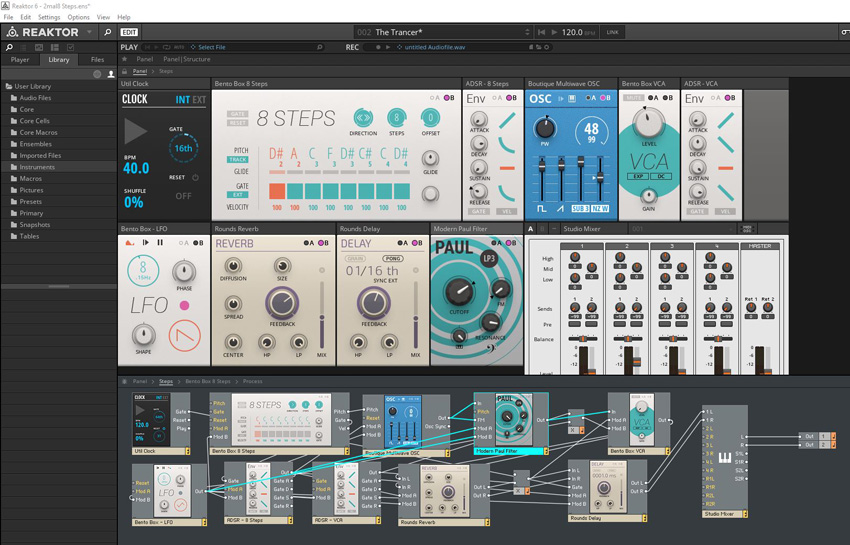Click the Clock play triangle
850x545 pixels.
pos(135,132)
